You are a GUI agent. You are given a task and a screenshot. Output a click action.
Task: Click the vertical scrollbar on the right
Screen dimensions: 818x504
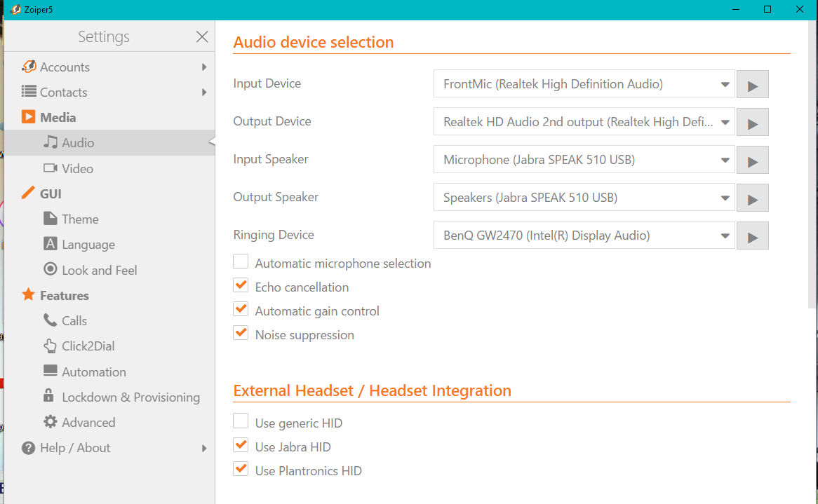tap(812, 168)
